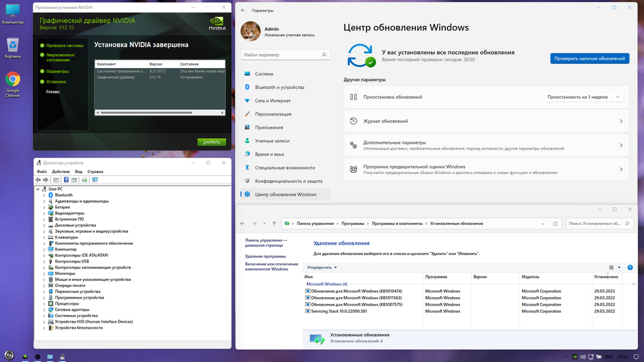644x362 pixels.
Task: Click Состояние column header in NVIDIA installer
Action: click(201, 64)
